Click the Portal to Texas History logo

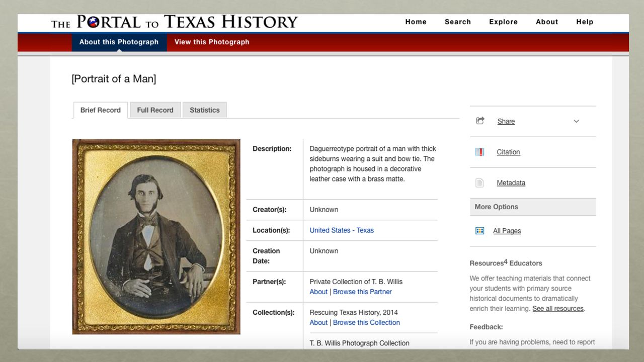(174, 22)
